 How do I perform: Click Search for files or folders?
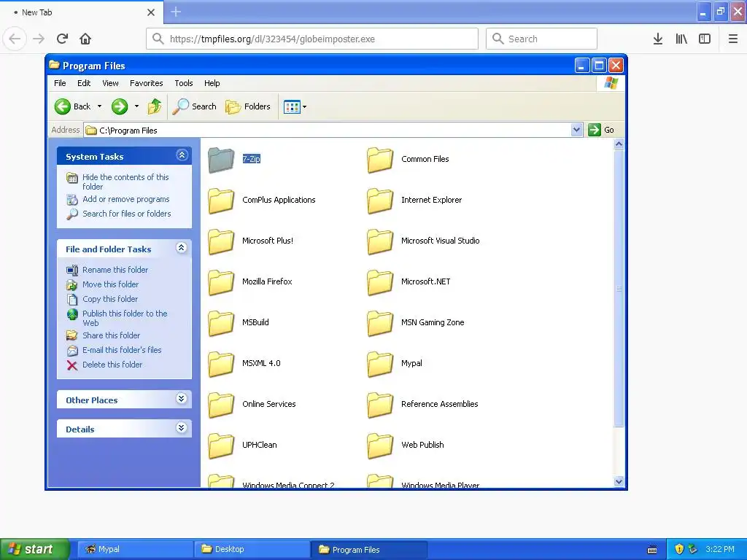[126, 214]
